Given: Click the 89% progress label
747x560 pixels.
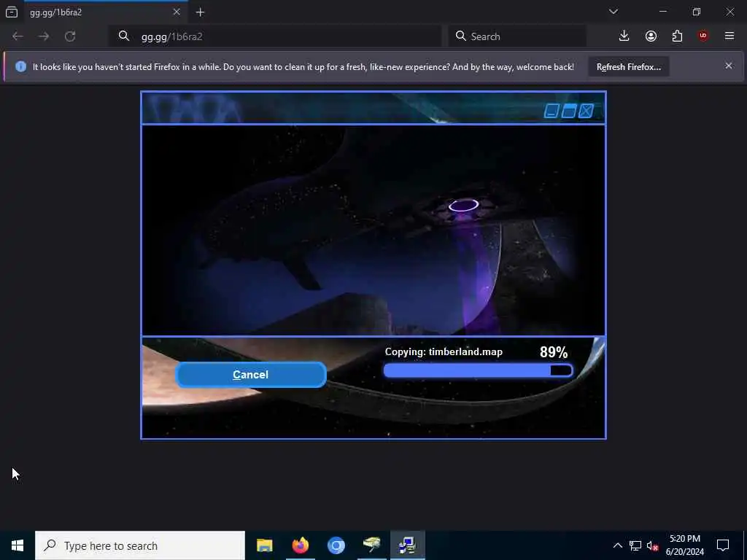Looking at the screenshot, I should coord(554,352).
